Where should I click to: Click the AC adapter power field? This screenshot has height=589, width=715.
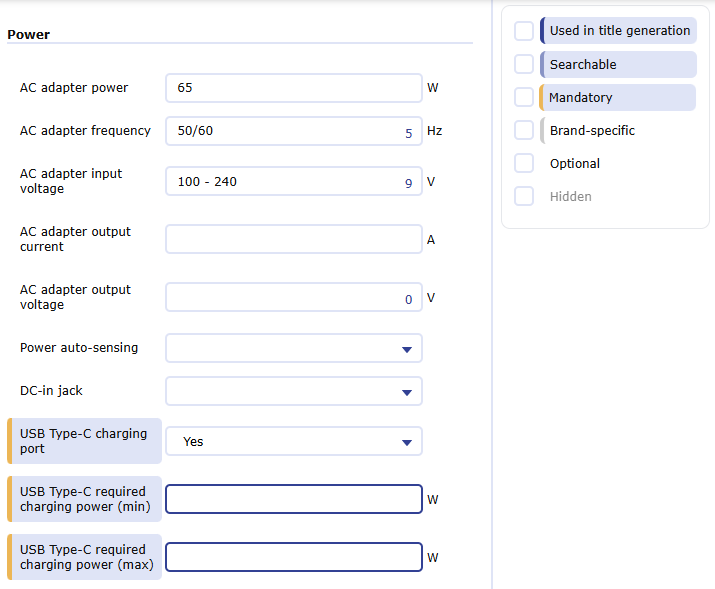tap(294, 88)
